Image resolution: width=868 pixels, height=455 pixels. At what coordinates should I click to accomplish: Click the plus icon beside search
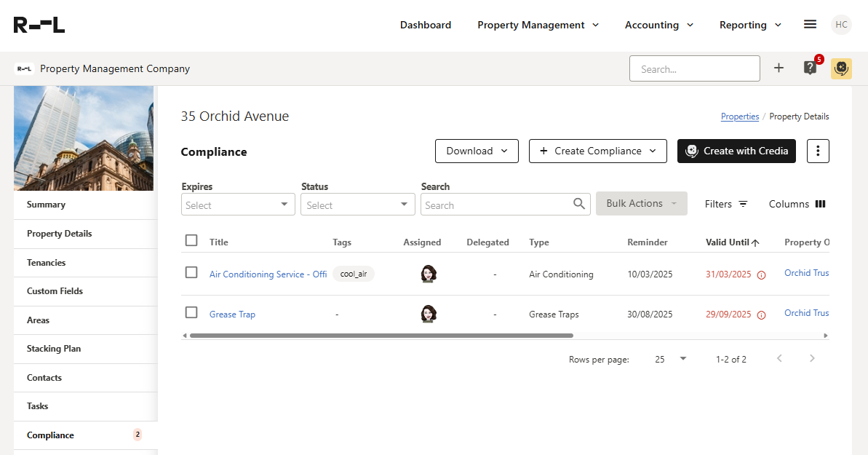(x=779, y=68)
